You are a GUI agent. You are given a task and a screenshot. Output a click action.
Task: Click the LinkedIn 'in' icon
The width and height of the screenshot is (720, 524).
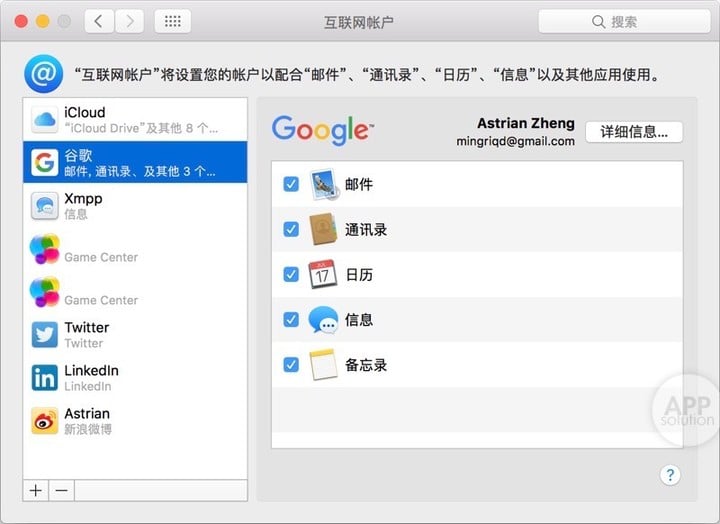(x=45, y=378)
